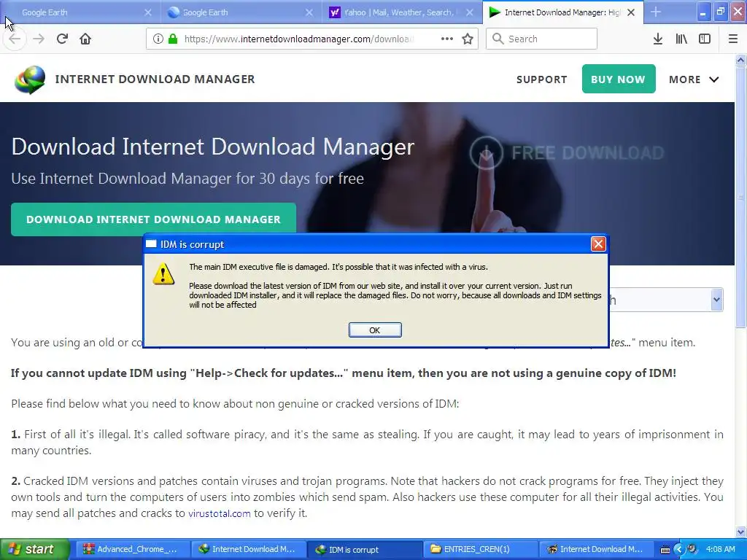Click the IDM globe logo on the page
The image size is (747, 560).
click(x=30, y=79)
